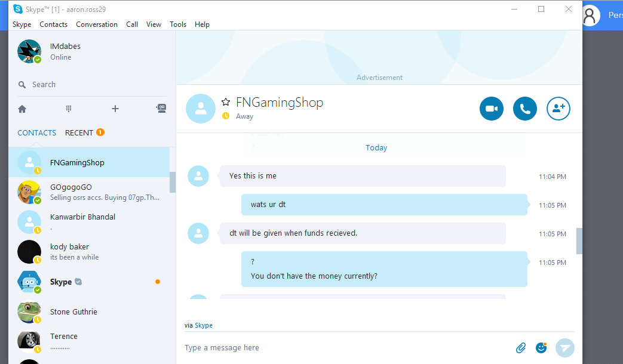Open the kody baker contact
Image resolution: width=623 pixels, height=364 pixels.
point(89,252)
